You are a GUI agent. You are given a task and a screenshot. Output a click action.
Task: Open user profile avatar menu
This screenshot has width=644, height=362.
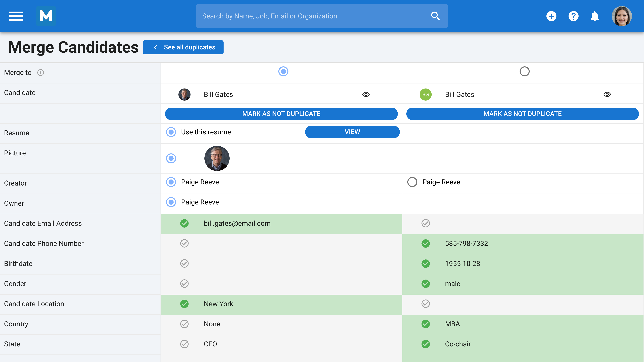click(x=622, y=16)
